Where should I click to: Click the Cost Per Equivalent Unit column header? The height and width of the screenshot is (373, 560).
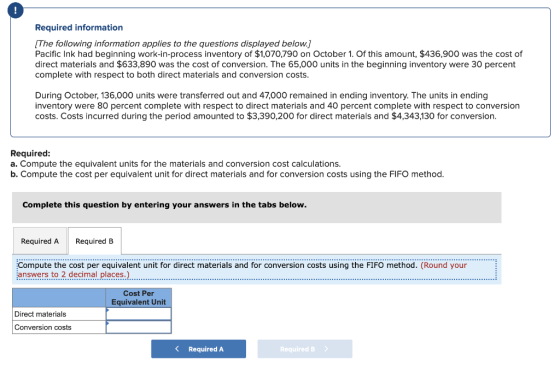click(139, 298)
